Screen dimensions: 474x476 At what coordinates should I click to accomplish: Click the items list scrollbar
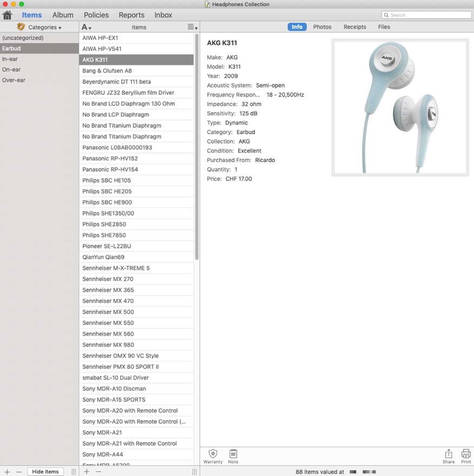(x=197, y=147)
